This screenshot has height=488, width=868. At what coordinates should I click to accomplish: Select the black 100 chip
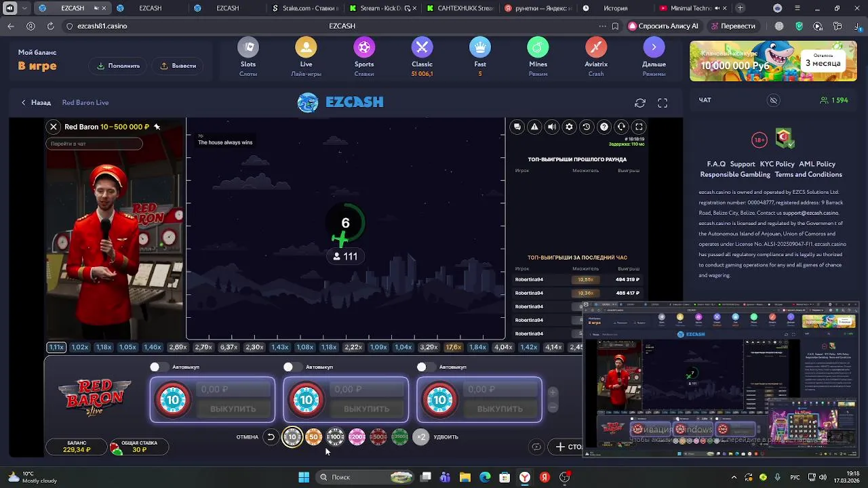(336, 437)
